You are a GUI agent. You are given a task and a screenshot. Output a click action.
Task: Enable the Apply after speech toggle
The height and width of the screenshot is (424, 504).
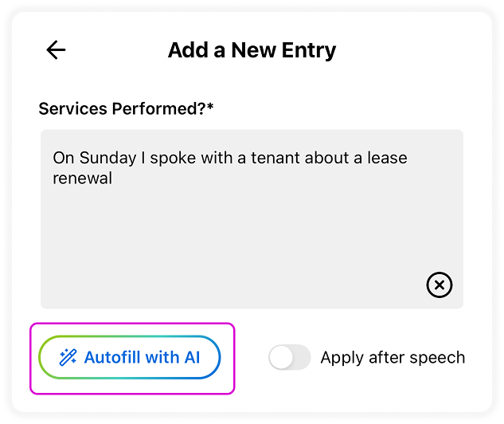pyautogui.click(x=290, y=357)
